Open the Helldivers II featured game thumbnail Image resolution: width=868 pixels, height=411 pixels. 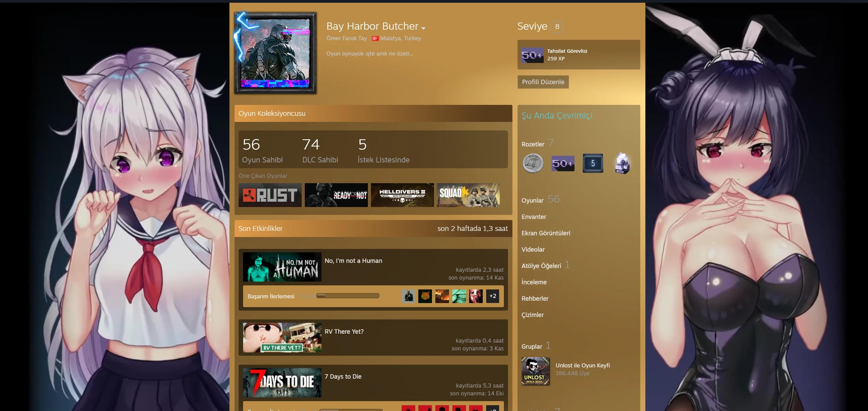click(402, 195)
